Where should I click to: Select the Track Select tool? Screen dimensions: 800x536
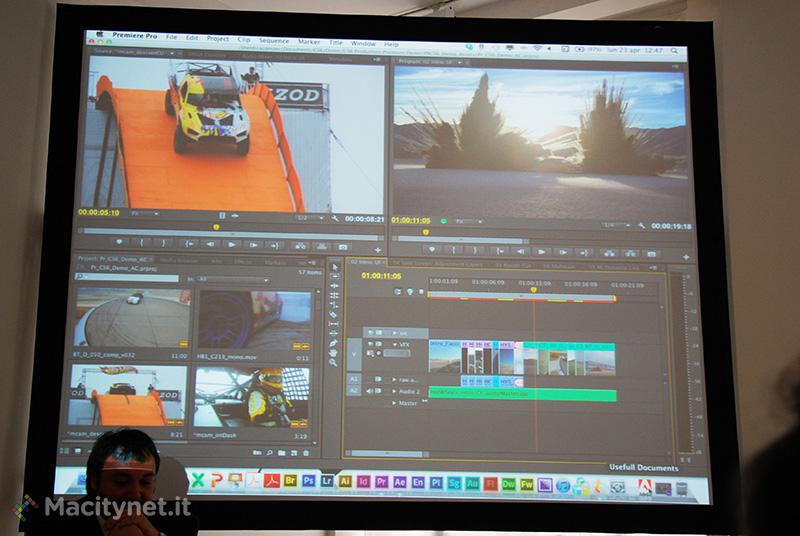(334, 276)
